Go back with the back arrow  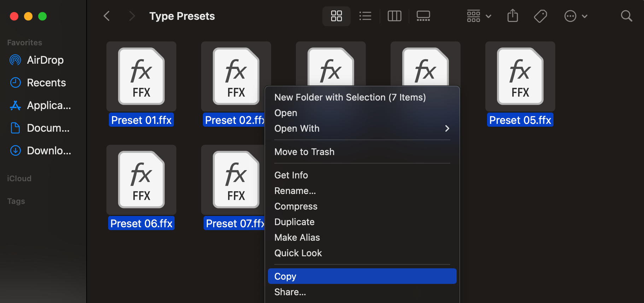(x=107, y=16)
